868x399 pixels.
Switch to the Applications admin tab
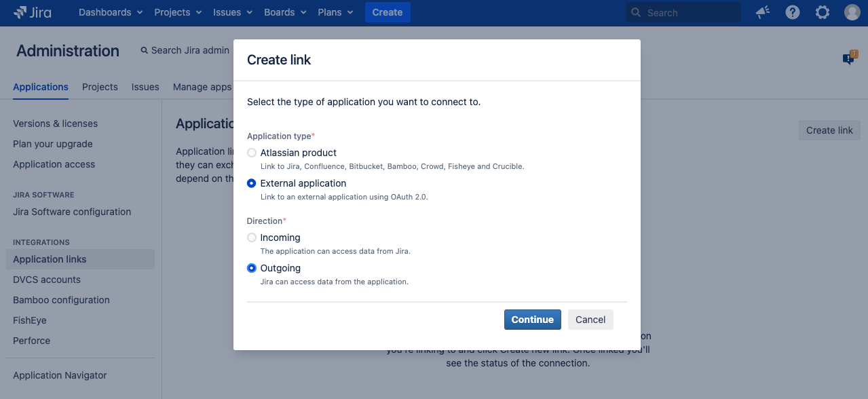41,87
